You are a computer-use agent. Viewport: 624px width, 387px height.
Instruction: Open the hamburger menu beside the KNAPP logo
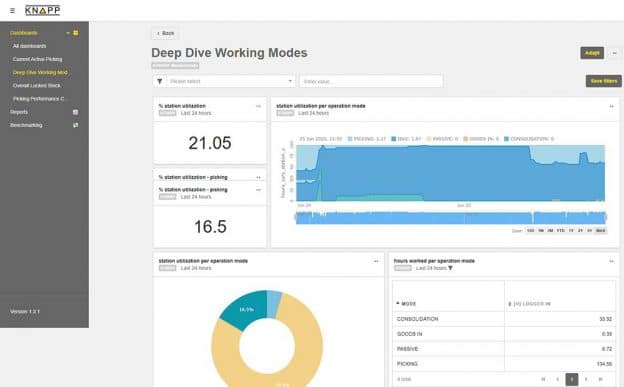[x=12, y=11]
